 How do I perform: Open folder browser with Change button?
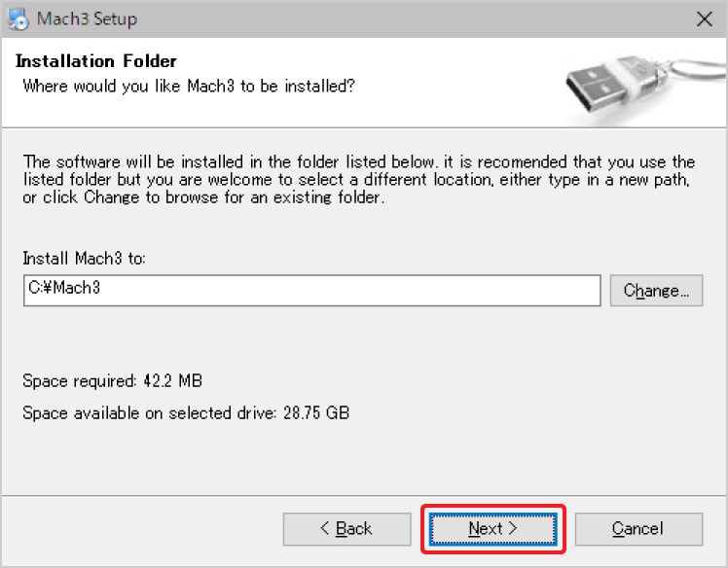[656, 291]
